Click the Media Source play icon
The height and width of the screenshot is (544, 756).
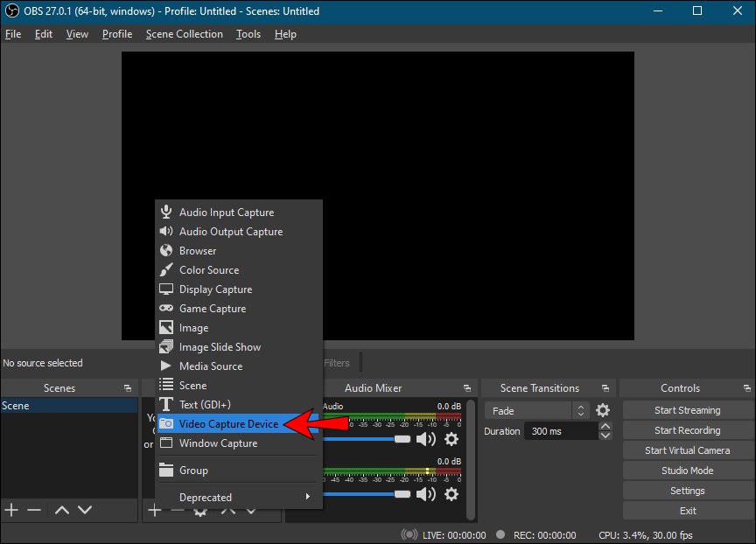pos(166,366)
